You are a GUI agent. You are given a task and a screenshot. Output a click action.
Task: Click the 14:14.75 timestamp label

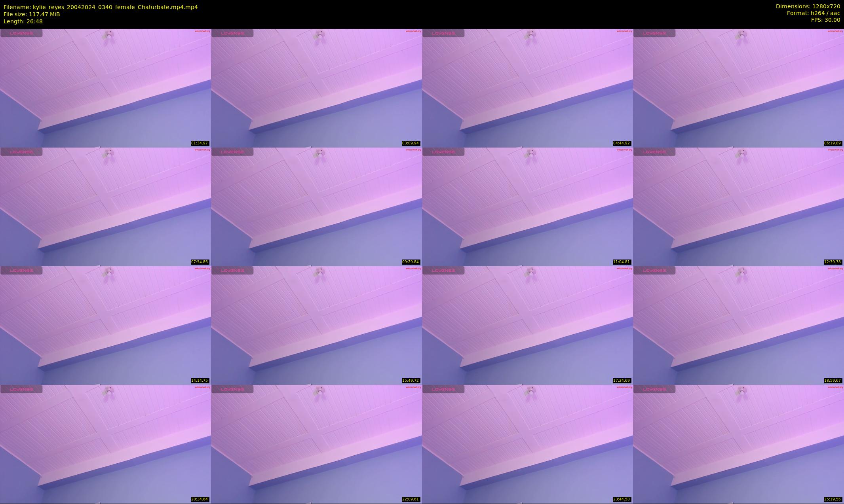[x=200, y=381]
